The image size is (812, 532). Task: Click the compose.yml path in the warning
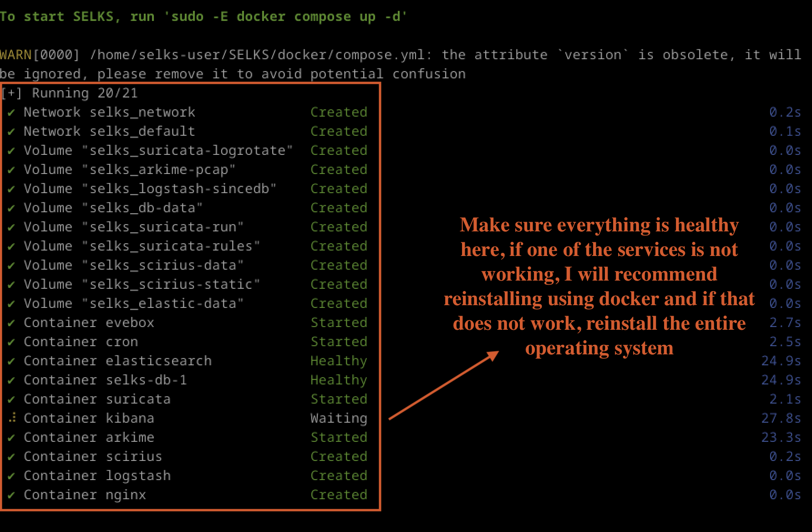coord(258,55)
